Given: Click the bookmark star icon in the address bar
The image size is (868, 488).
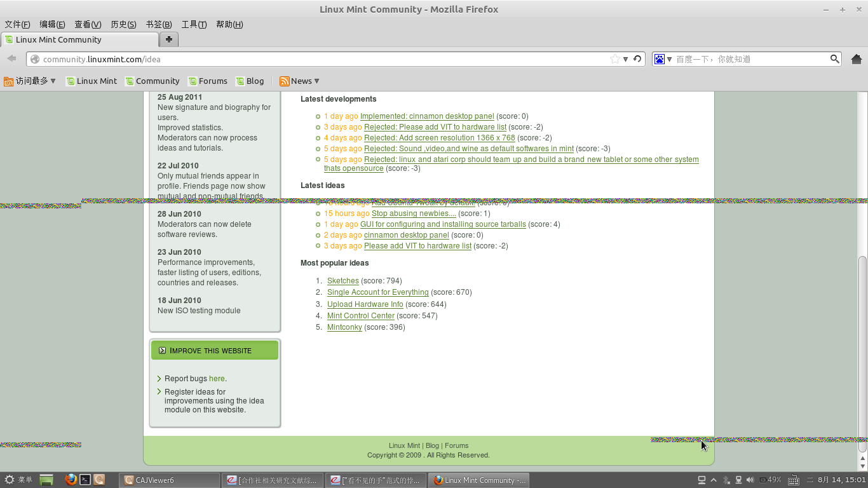Looking at the screenshot, I should (614, 59).
